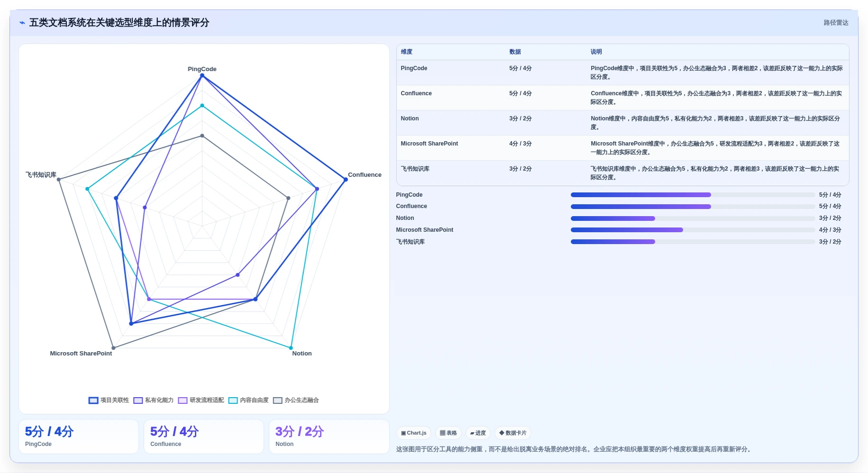
Task: Click the 飞书知识库 progress bar
Action: (x=693, y=242)
